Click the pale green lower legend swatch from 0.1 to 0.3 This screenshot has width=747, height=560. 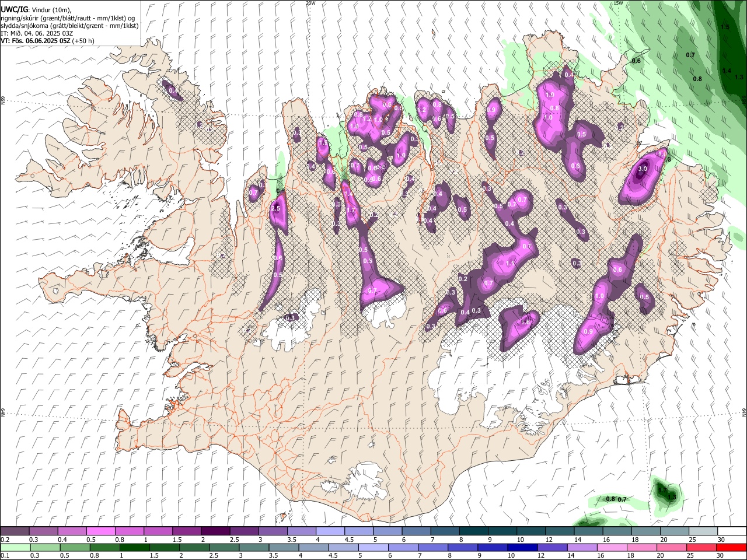15,547
